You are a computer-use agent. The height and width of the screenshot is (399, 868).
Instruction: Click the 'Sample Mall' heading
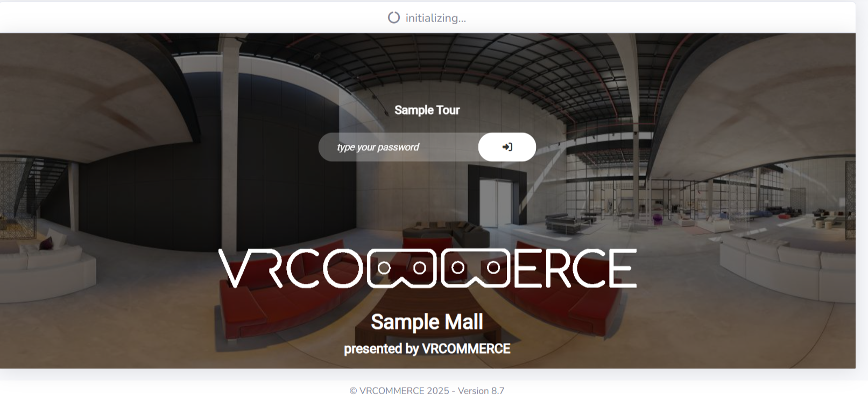coord(427,322)
